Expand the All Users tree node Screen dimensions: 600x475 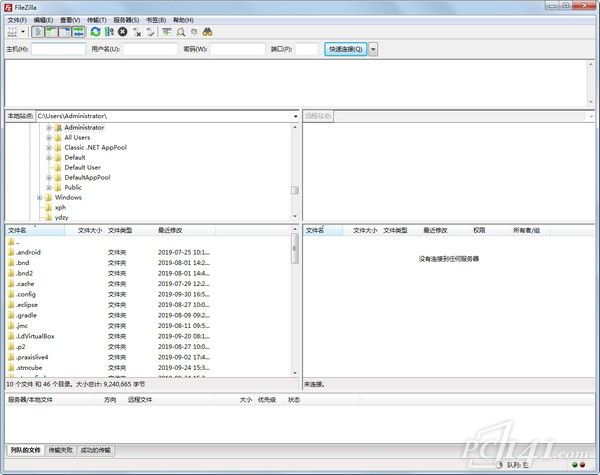pos(49,138)
